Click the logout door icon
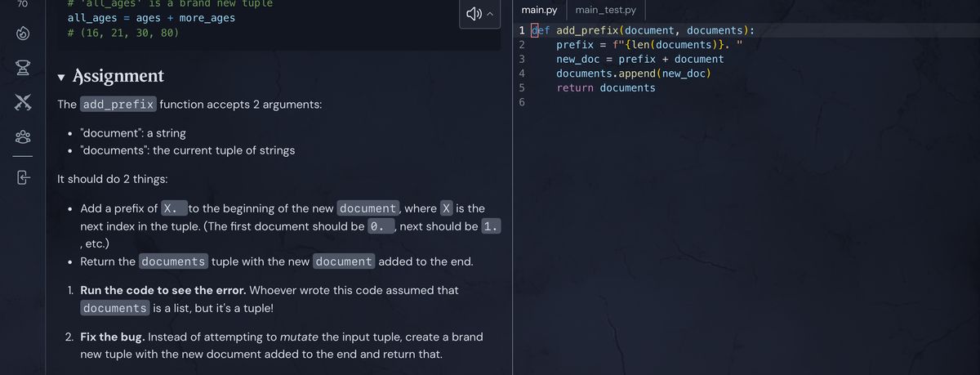This screenshot has height=375, width=980. 22,176
